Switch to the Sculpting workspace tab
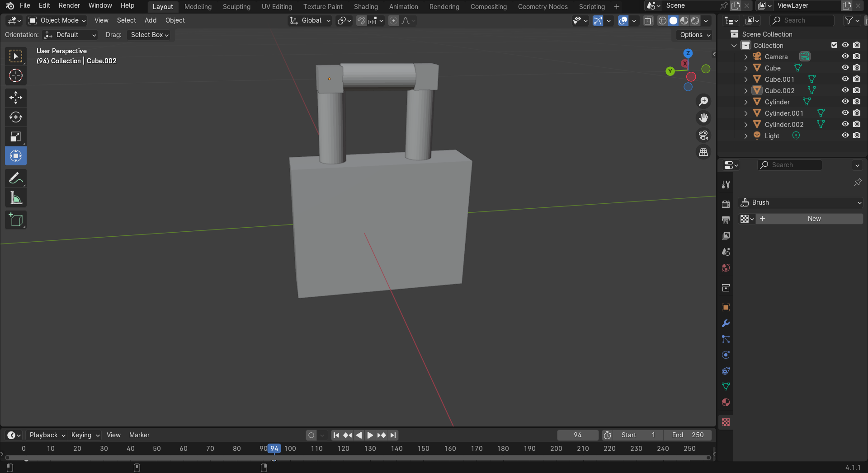 click(x=236, y=7)
